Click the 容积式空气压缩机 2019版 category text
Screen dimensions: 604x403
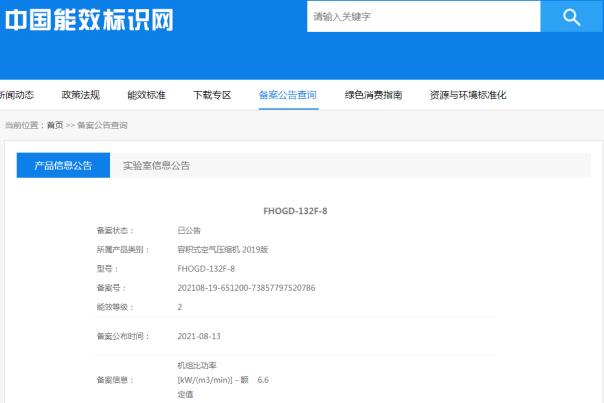(x=224, y=250)
